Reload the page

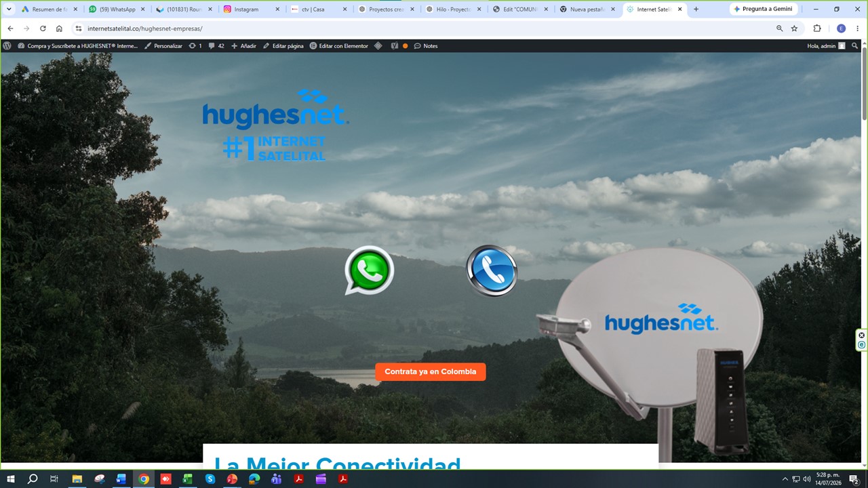click(43, 28)
